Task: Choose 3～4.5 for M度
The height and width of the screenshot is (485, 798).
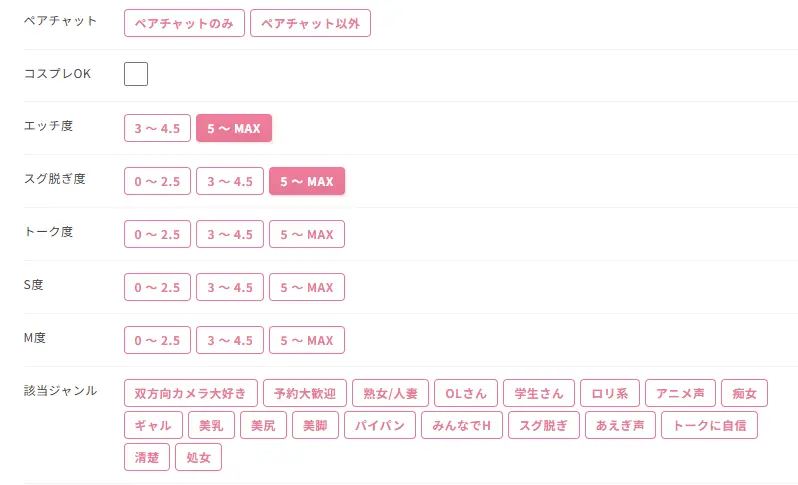Action: click(x=230, y=340)
